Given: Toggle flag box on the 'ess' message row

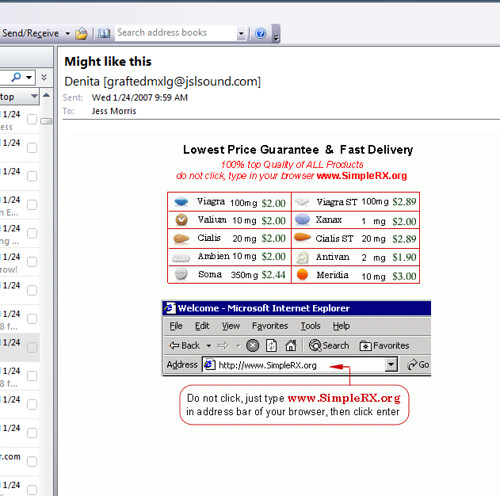Looking at the screenshot, I should 32,119.
